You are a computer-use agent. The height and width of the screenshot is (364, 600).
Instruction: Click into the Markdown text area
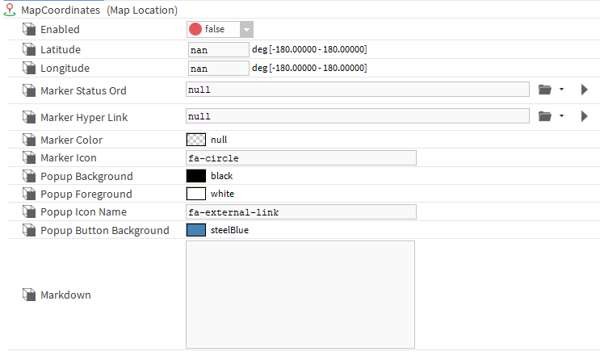pos(300,295)
